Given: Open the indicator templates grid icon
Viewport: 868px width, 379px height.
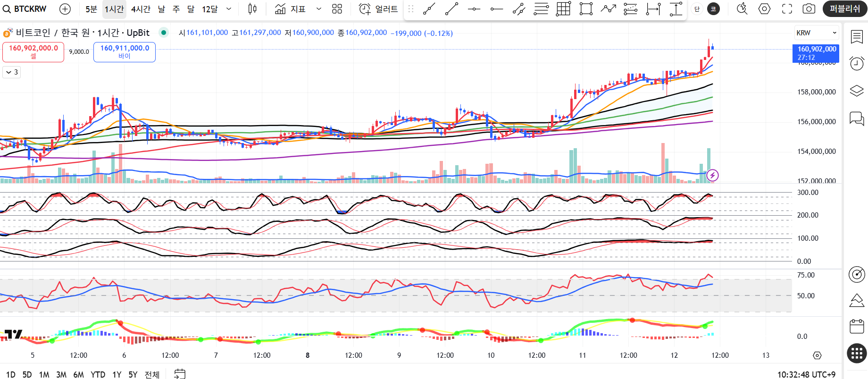Looking at the screenshot, I should point(337,9).
